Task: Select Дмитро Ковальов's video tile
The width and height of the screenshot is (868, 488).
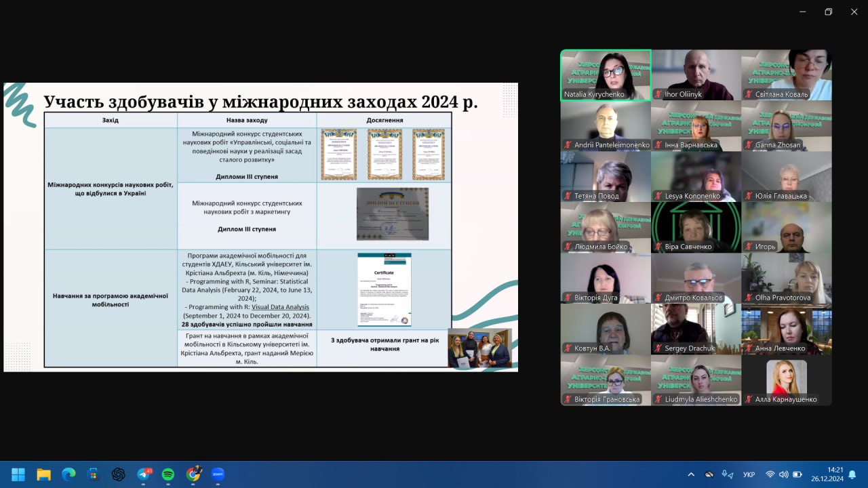Action: (x=696, y=279)
